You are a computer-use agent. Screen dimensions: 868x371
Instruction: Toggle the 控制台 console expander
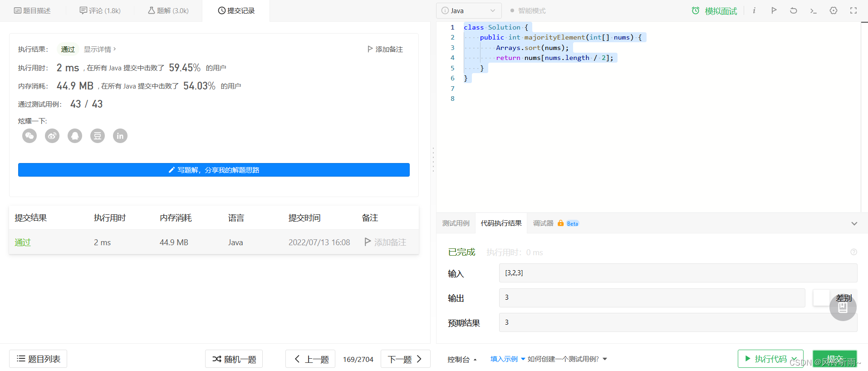point(462,359)
